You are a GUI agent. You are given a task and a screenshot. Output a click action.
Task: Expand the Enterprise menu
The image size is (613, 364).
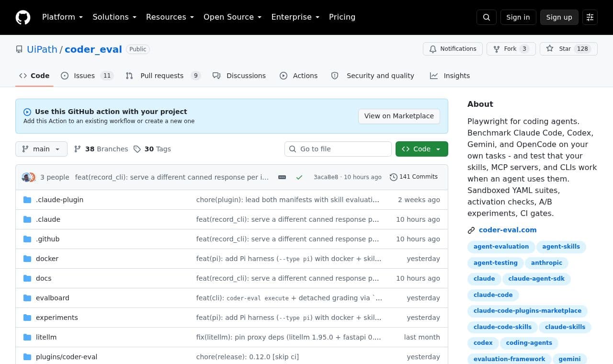point(295,17)
